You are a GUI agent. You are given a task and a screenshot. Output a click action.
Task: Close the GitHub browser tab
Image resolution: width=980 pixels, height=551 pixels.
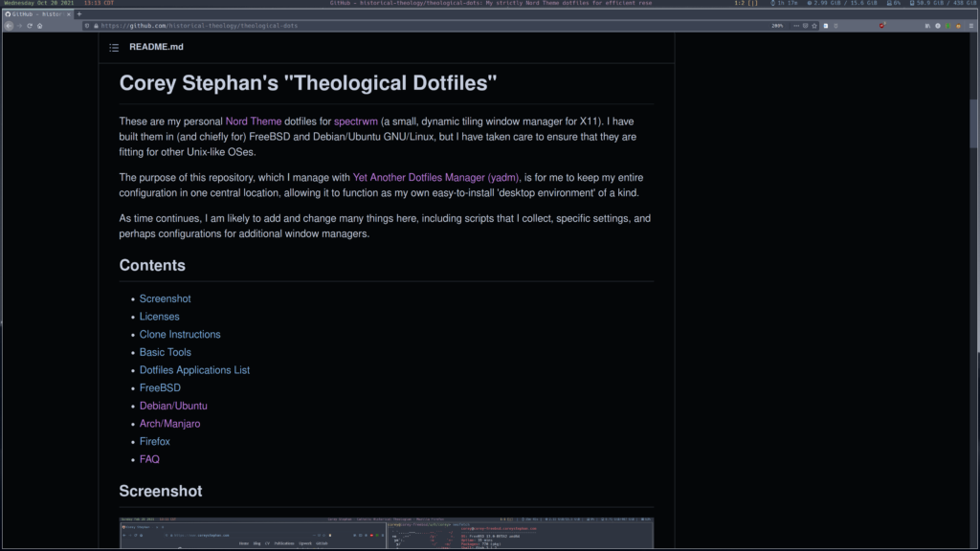click(69, 13)
